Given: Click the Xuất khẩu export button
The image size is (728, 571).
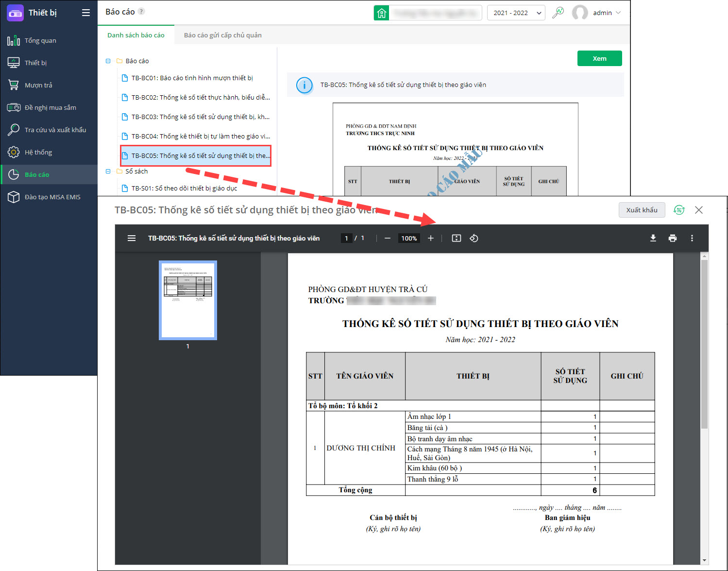Looking at the screenshot, I should point(642,210).
